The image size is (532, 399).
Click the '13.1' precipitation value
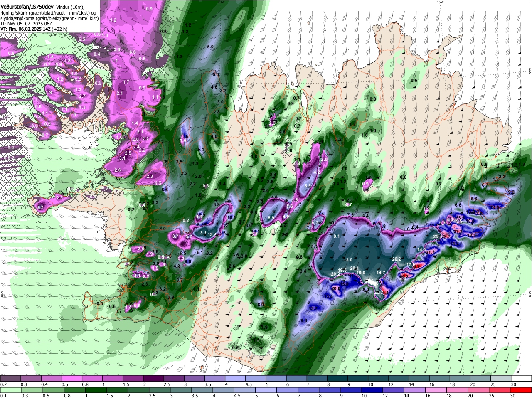(202, 233)
